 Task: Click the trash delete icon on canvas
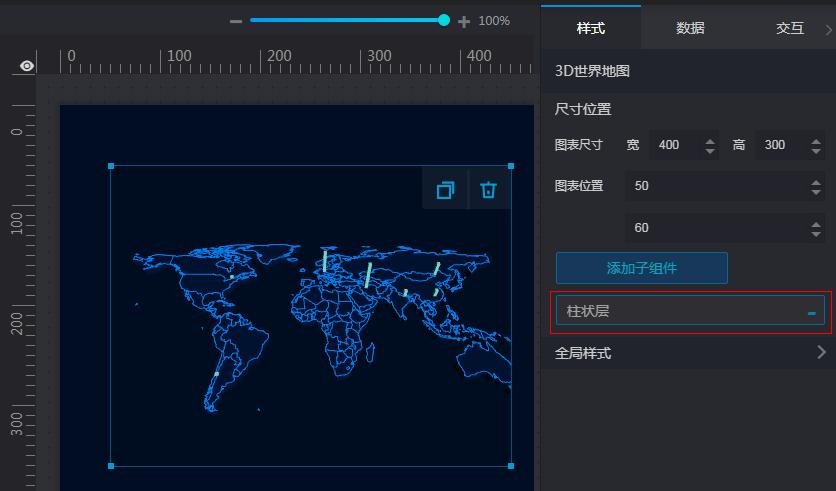488,190
